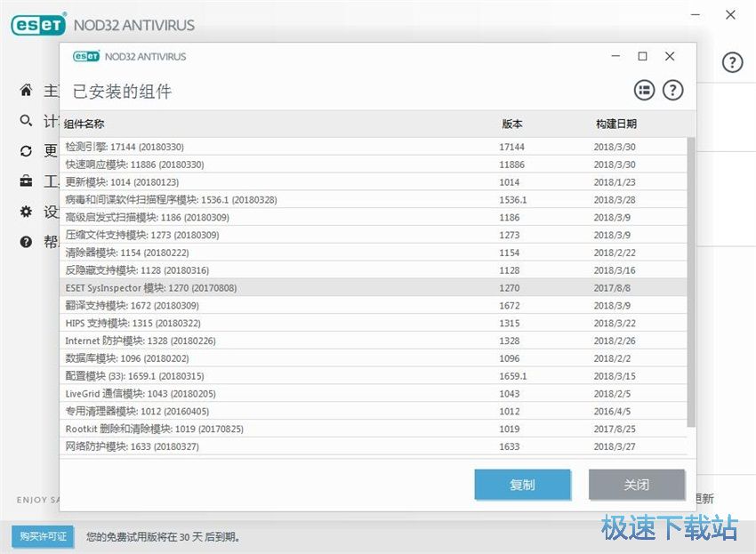
Task: Select the 配置模块 (33): 1659.1 row
Action: coord(374,375)
